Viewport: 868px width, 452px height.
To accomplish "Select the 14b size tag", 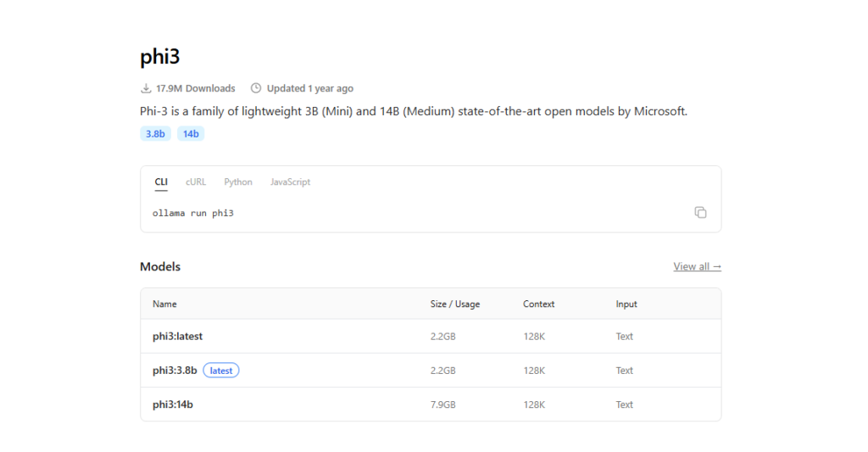I will click(x=191, y=133).
